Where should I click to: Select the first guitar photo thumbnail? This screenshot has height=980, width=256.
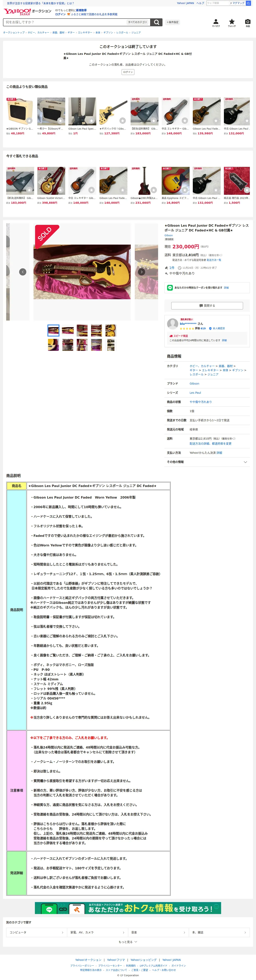[53, 330]
